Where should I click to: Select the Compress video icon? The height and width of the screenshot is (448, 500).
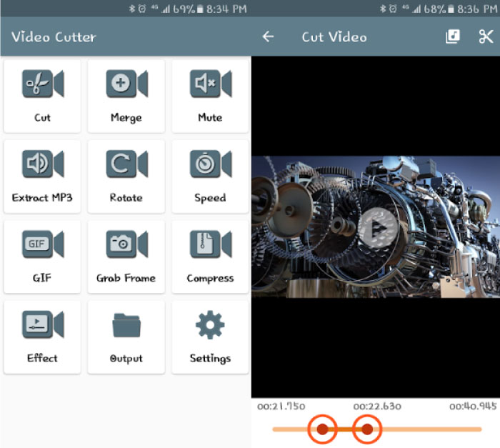point(211,244)
